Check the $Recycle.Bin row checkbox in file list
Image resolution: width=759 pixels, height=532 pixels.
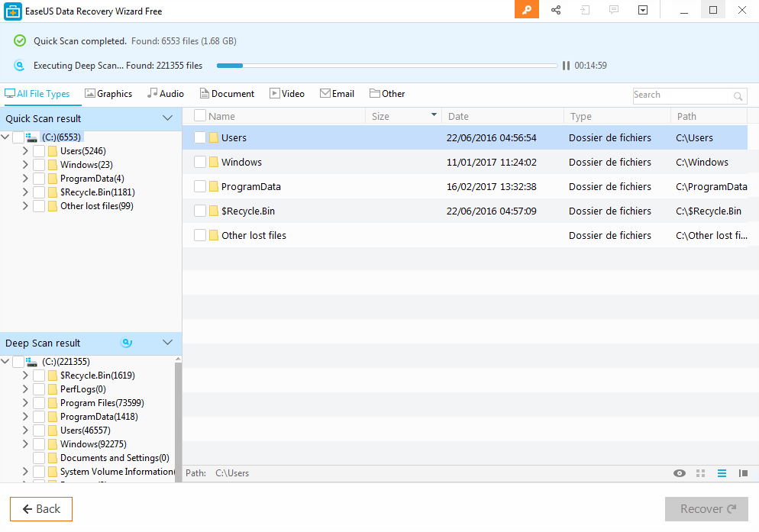(x=200, y=211)
